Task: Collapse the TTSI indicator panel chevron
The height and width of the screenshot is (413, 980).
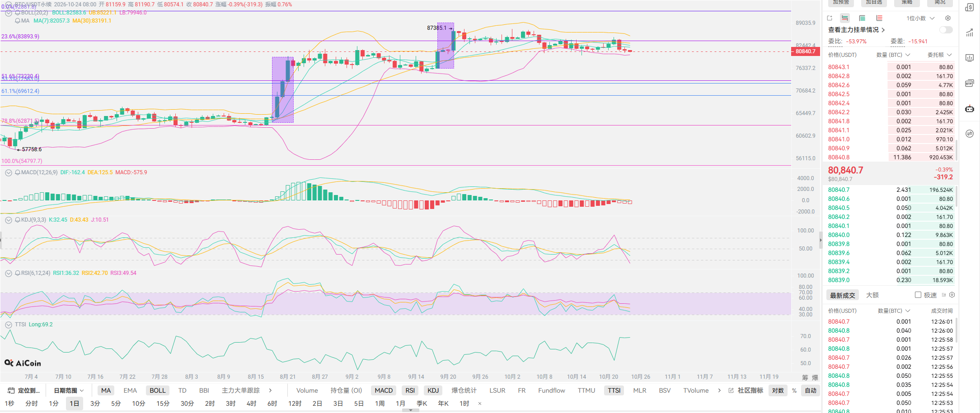Action: tap(8, 325)
